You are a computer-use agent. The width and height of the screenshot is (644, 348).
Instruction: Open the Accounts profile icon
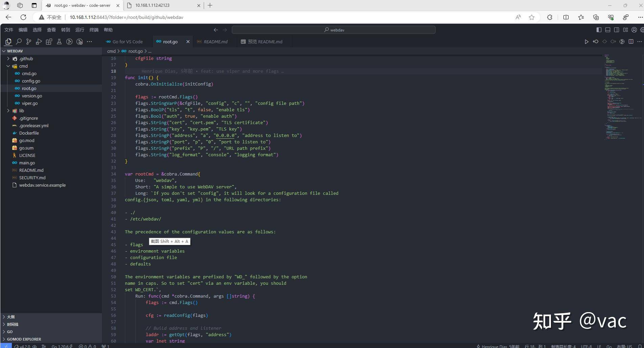(634, 30)
